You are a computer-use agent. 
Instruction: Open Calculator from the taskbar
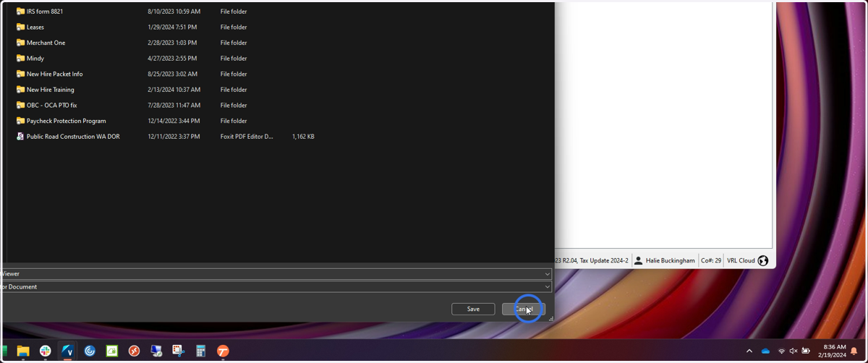[x=200, y=351]
